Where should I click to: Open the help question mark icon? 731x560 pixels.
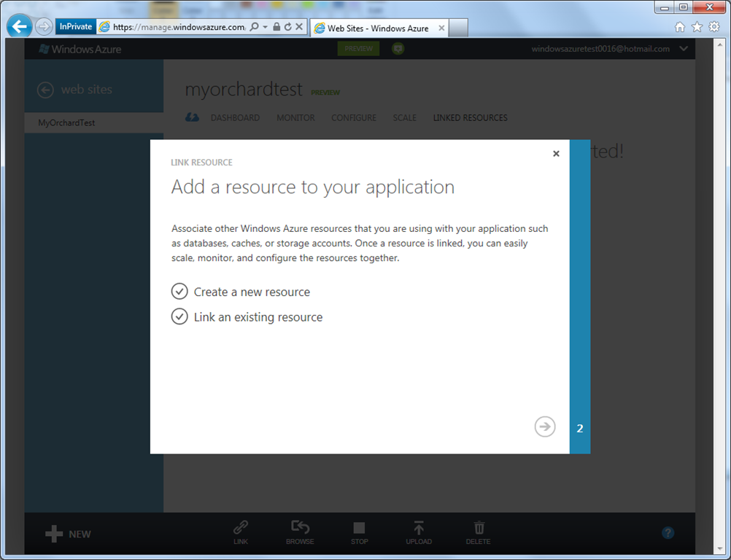point(668,533)
